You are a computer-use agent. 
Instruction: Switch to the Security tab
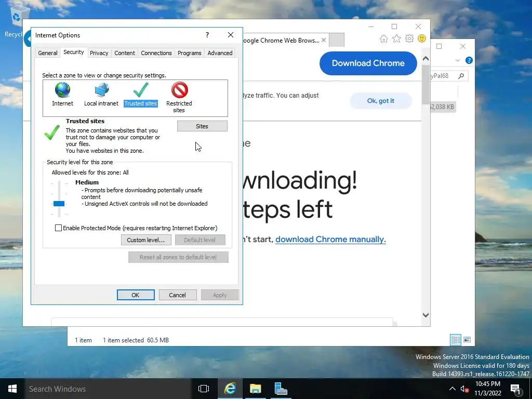(74, 52)
